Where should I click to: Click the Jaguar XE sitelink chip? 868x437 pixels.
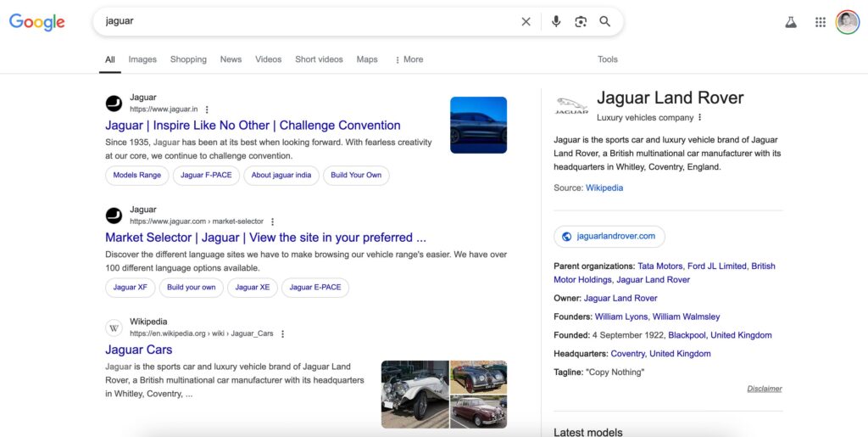(x=253, y=288)
